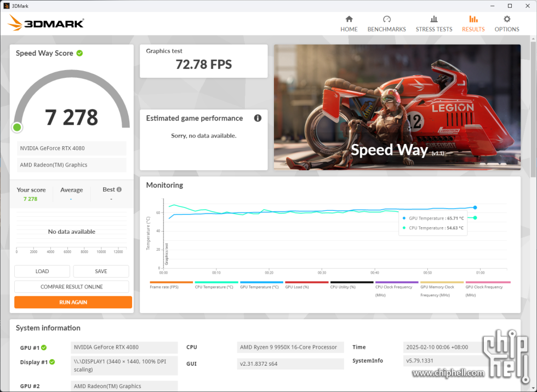Click the GUI version v2.31.8372 s64

[x=290, y=364]
